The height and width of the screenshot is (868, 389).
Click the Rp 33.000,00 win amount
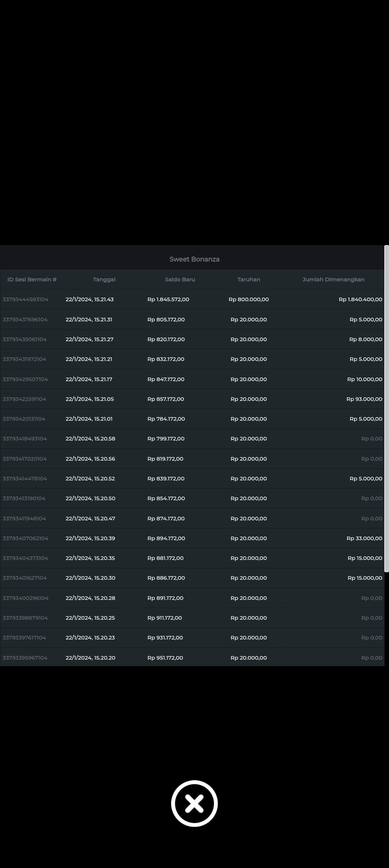click(364, 538)
